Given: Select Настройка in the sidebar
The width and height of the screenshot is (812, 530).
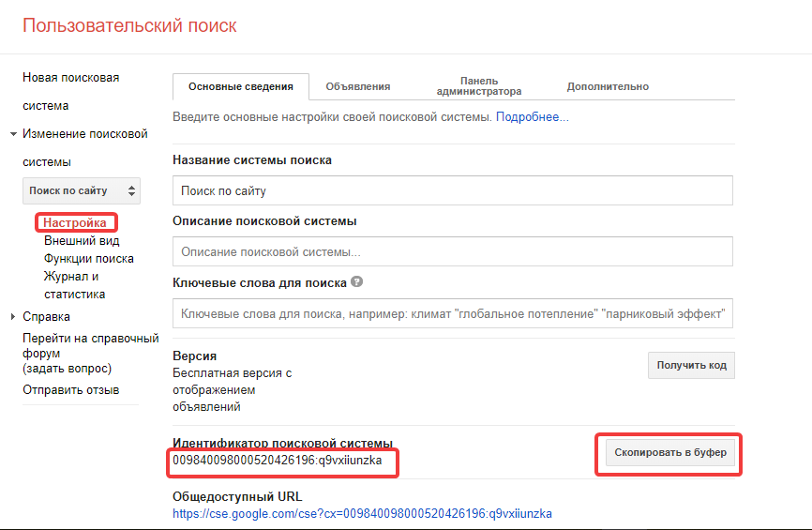Looking at the screenshot, I should [x=75, y=222].
